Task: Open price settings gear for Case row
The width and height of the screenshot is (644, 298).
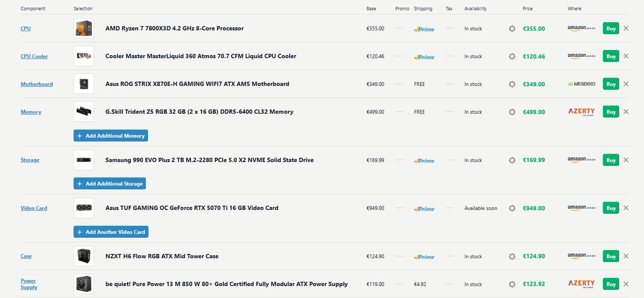Action: point(512,256)
